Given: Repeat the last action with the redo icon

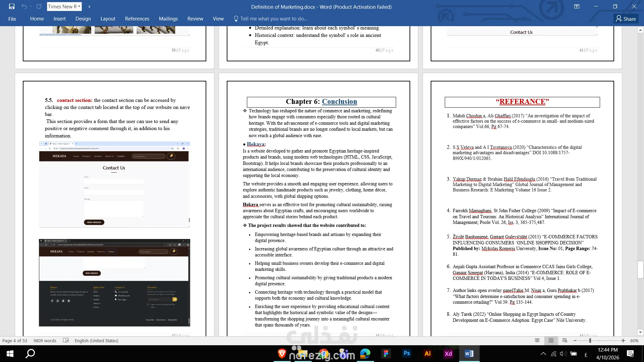Looking at the screenshot, I should click(39, 6).
